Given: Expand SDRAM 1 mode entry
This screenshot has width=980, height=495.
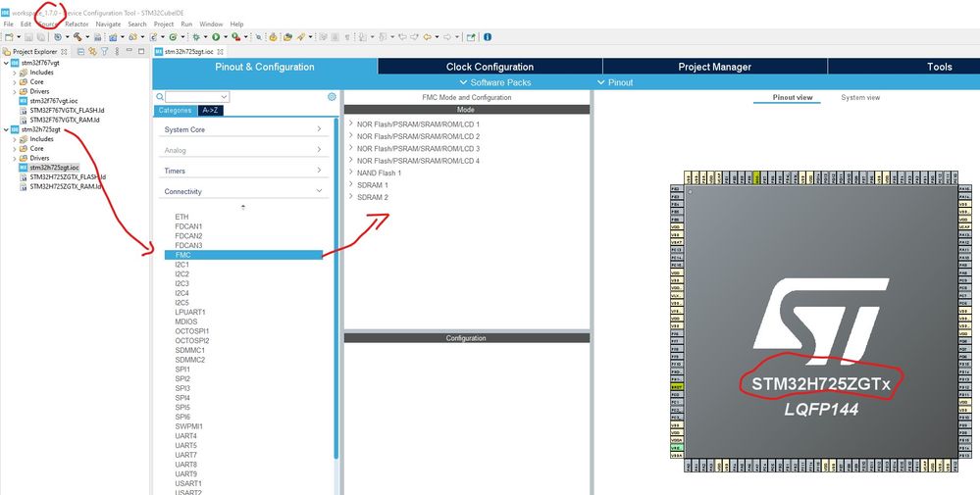Looking at the screenshot, I should tap(351, 184).
